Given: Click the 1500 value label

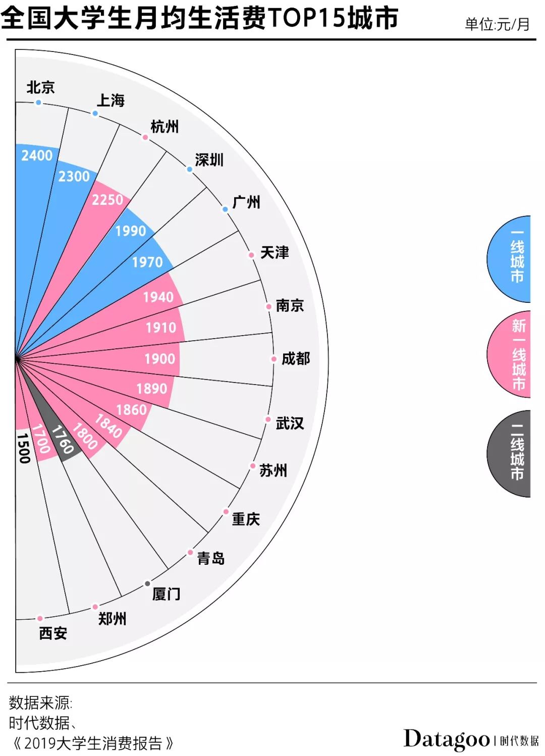Looking at the screenshot, I should [x=24, y=448].
